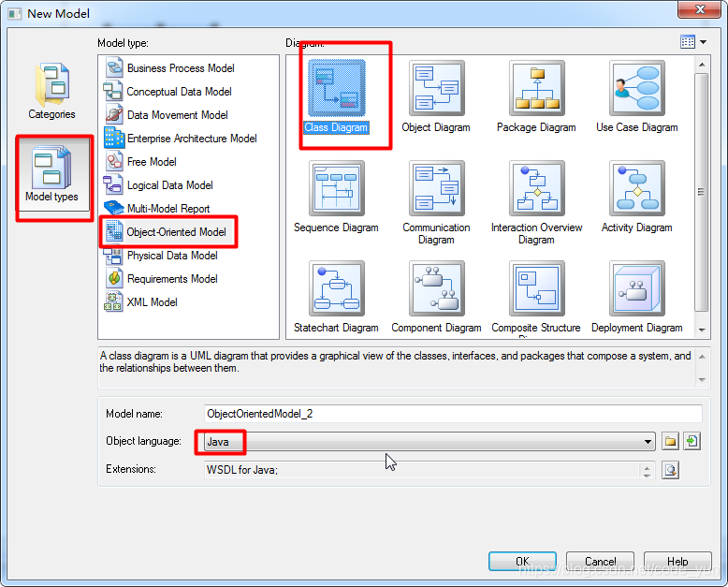Click the Model name input field

point(453,414)
